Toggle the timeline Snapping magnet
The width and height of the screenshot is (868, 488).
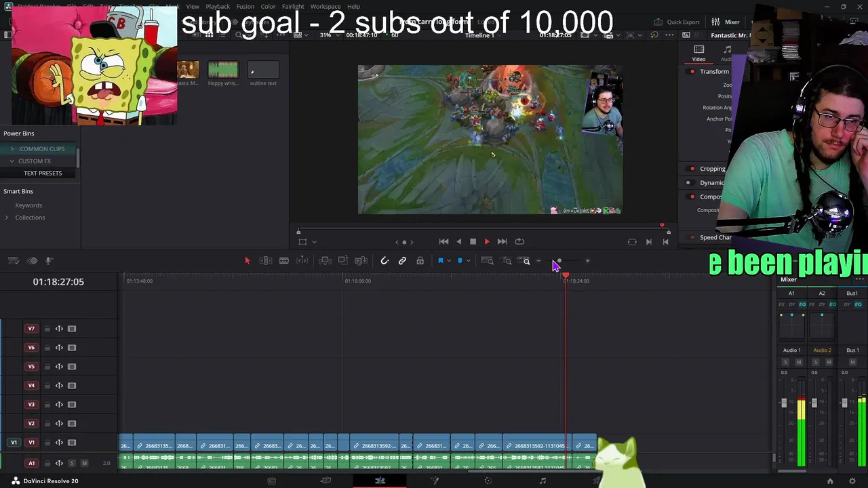384,261
